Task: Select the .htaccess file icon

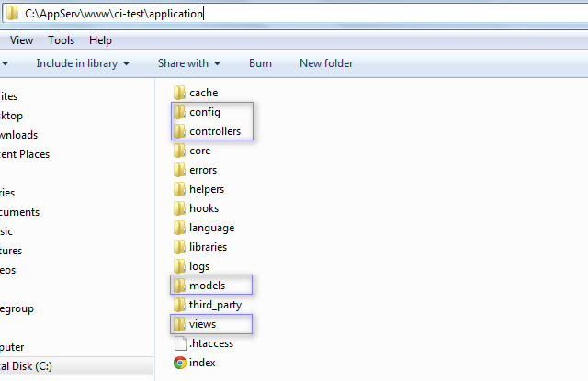Action: pos(180,343)
